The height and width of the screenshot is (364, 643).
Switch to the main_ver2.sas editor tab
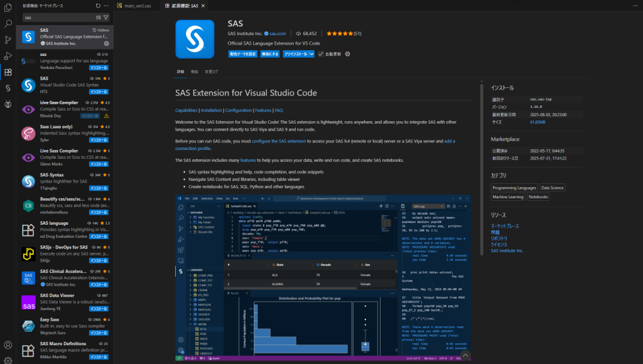pos(138,6)
